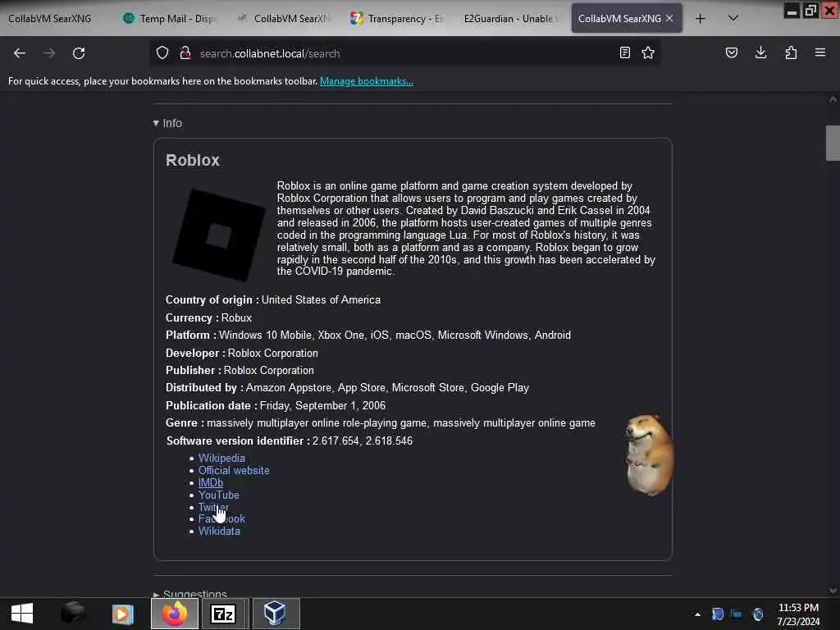Viewport: 840px width, 630px height.
Task: Switch to the Temp Mail tab
Action: [x=171, y=19]
